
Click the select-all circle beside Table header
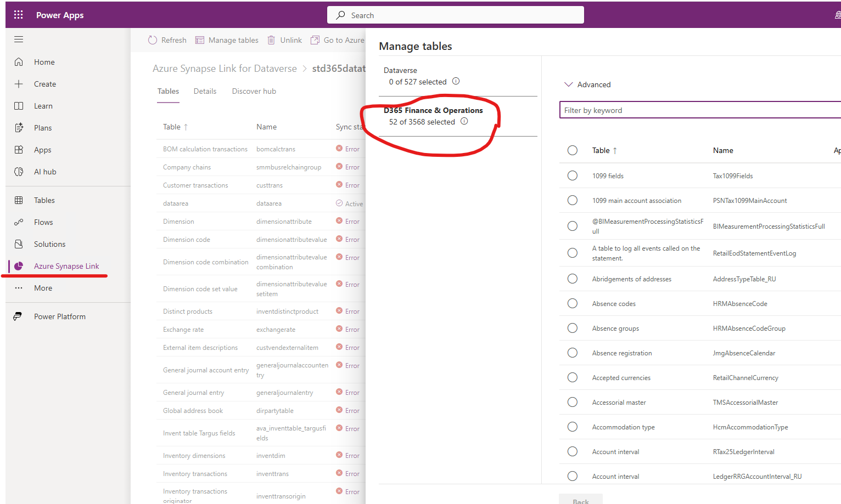coord(573,150)
